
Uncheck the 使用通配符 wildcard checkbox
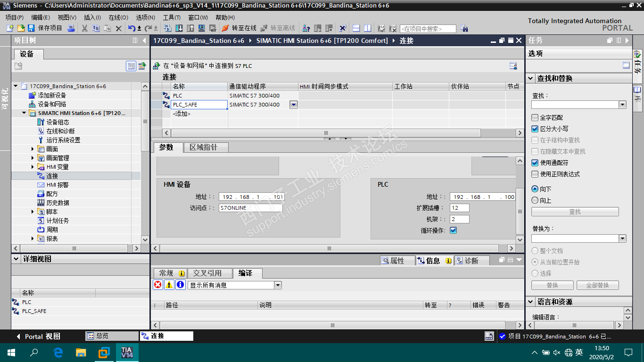click(535, 163)
